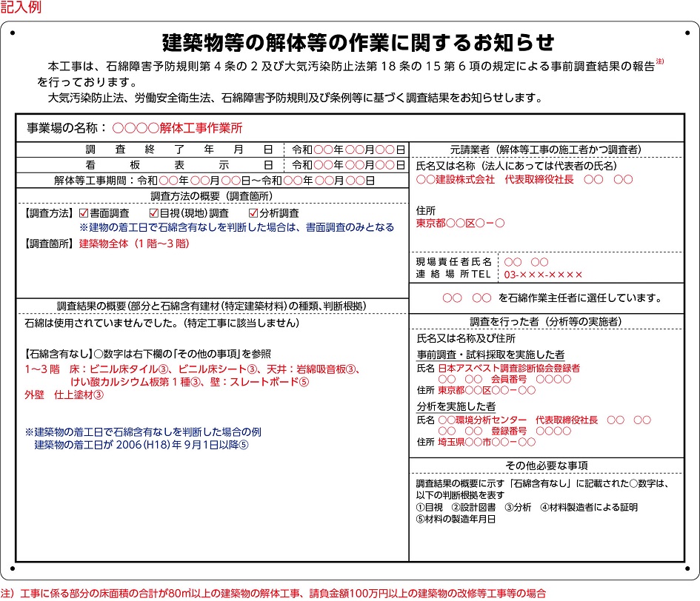This screenshot has height=601, width=700.
Task: Select the legend item ③分析
Action: pyautogui.click(x=518, y=507)
